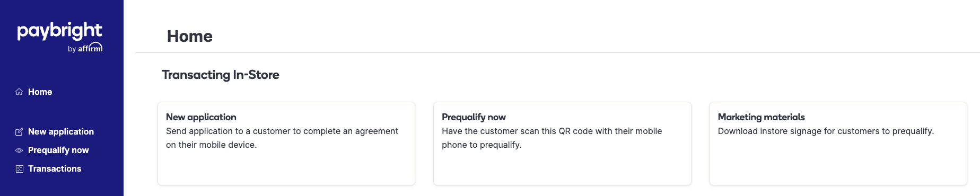
Task: Click the "scan this QR code" description text
Action: click(552, 138)
